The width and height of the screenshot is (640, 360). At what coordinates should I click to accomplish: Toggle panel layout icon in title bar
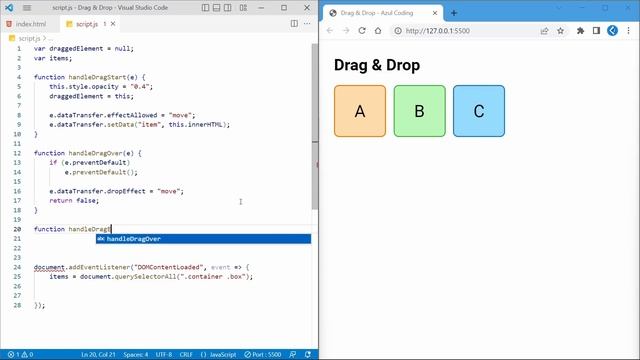(217, 8)
